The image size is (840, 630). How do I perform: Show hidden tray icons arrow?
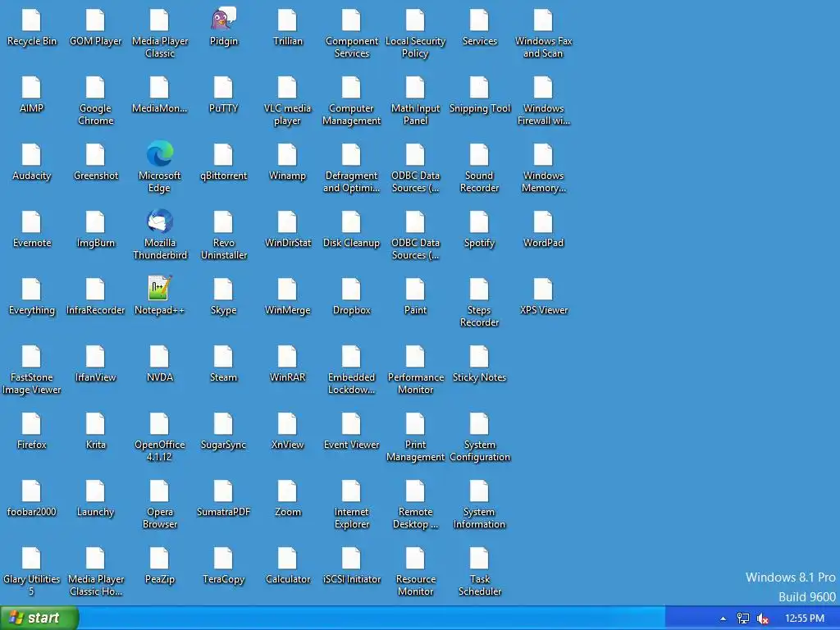[723, 619]
